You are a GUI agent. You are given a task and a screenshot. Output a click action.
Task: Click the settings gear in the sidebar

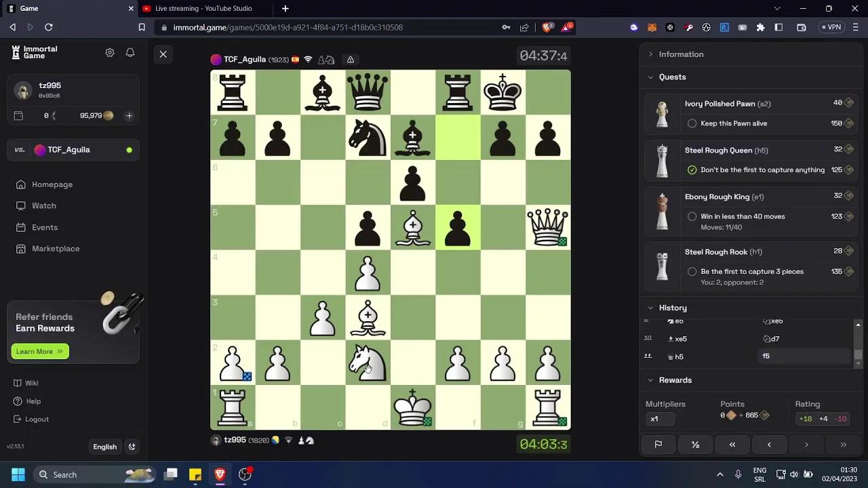pyautogui.click(x=110, y=52)
